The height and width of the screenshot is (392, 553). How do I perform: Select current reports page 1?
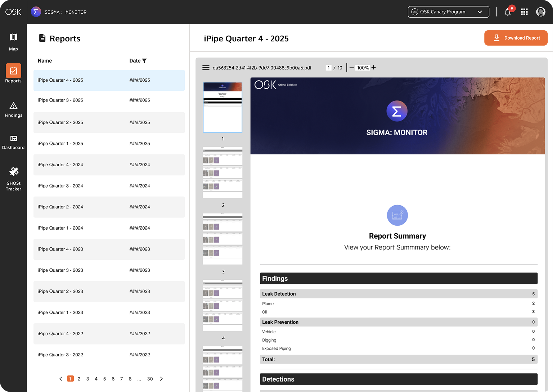(x=70, y=379)
